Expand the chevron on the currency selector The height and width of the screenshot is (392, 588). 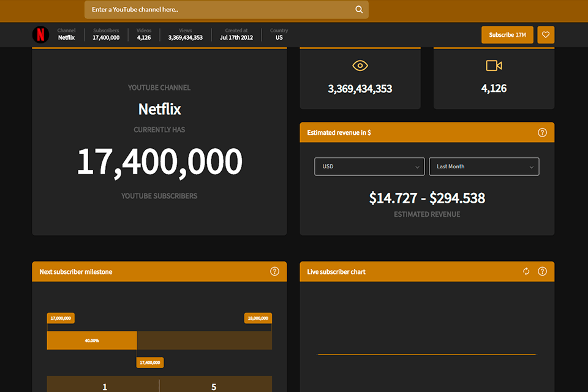418,166
